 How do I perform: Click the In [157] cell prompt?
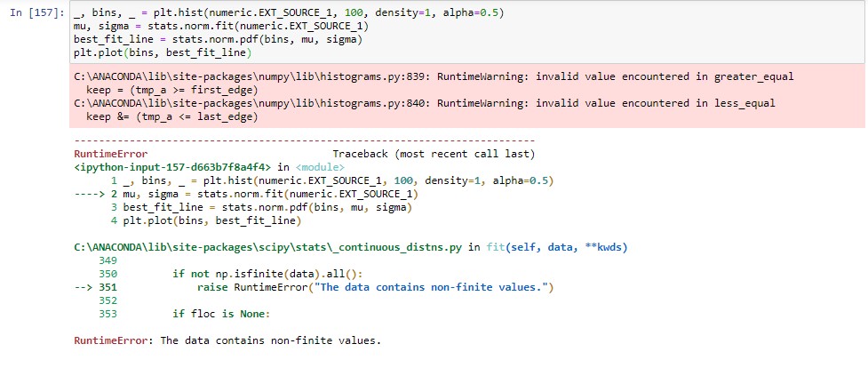pyautogui.click(x=37, y=12)
